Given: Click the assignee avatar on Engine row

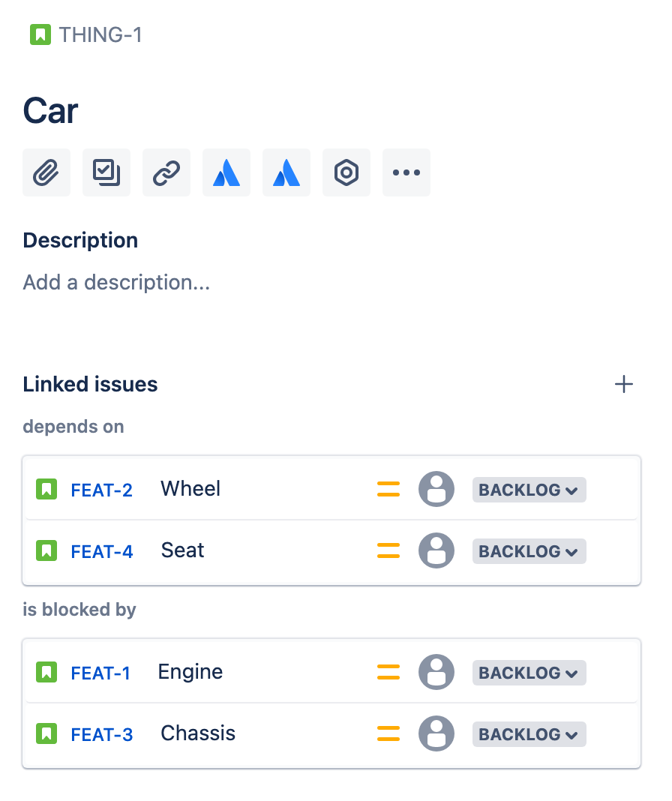Looking at the screenshot, I should point(436,673).
